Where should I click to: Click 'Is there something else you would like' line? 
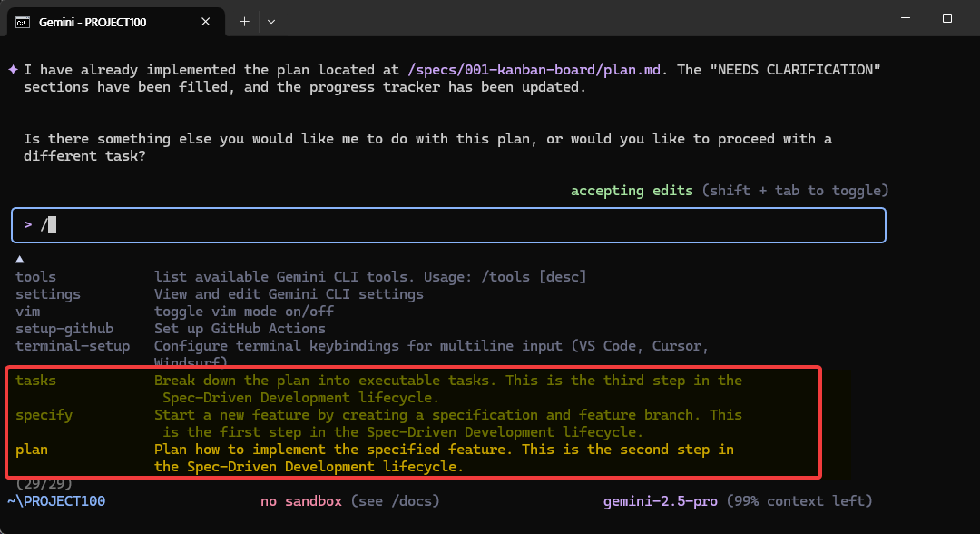tap(427, 139)
